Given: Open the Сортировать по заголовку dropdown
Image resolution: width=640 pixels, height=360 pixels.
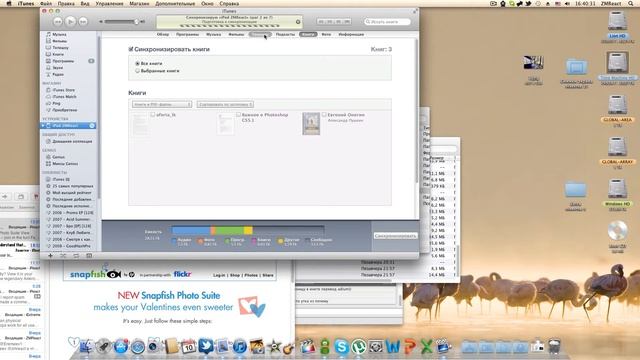Looking at the screenshot, I should pyautogui.click(x=225, y=104).
